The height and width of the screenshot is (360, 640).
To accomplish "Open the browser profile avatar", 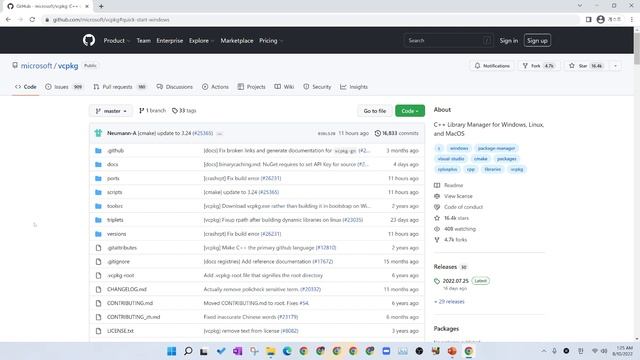I will [600, 20].
